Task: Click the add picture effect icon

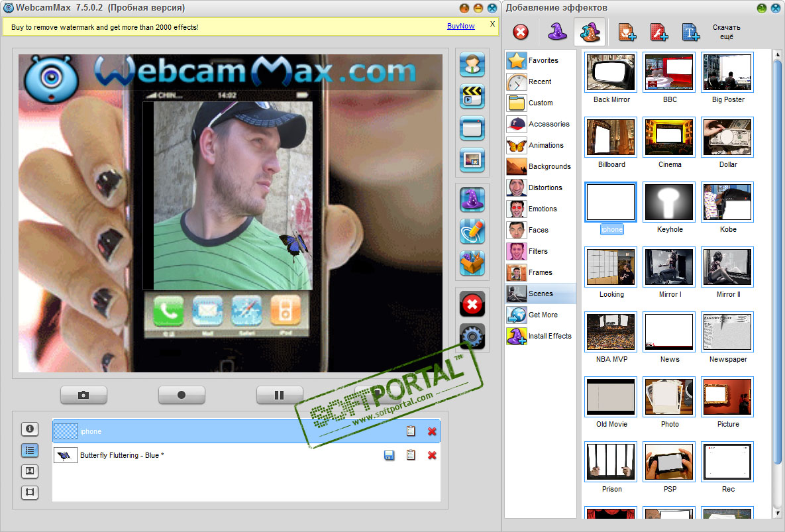Action: pos(627,32)
